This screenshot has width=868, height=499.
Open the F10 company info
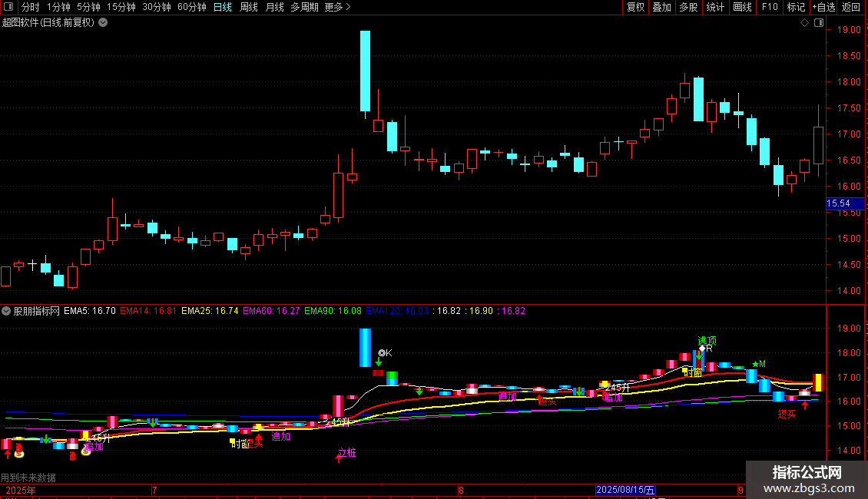tap(770, 7)
